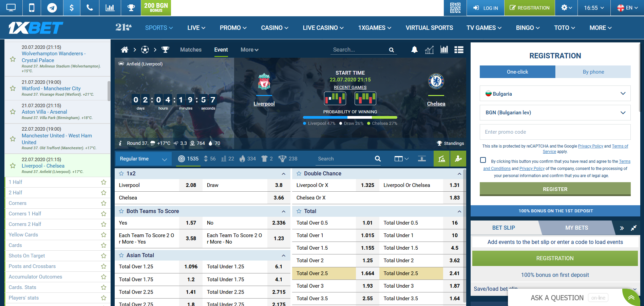
Task: Enable notifications bell icon
Action: point(414,50)
